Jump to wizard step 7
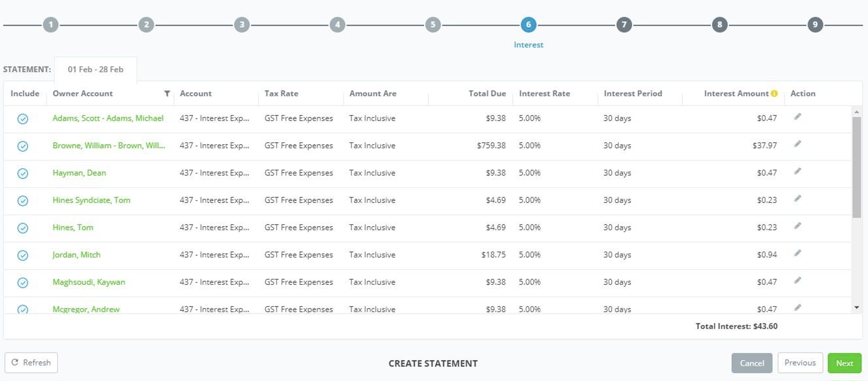This screenshot has width=868, height=381. point(624,25)
